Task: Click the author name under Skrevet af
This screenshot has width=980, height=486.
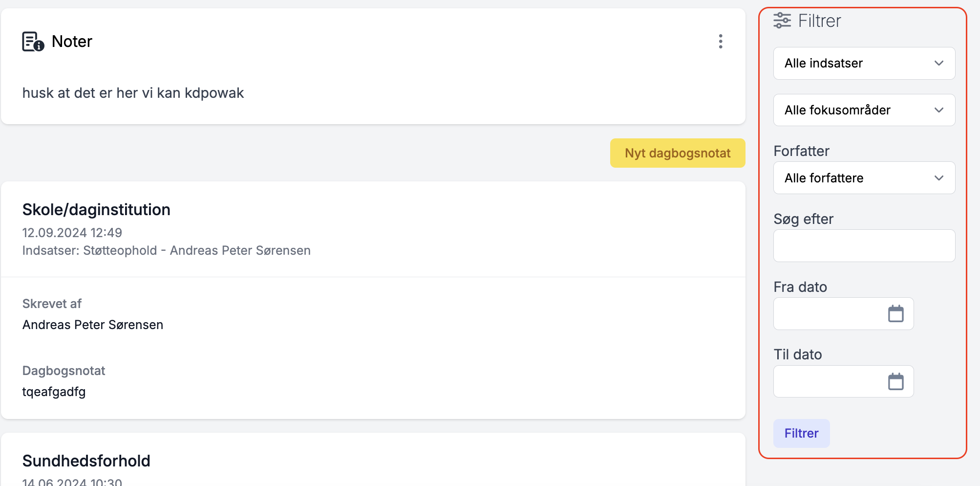Action: pos(93,325)
